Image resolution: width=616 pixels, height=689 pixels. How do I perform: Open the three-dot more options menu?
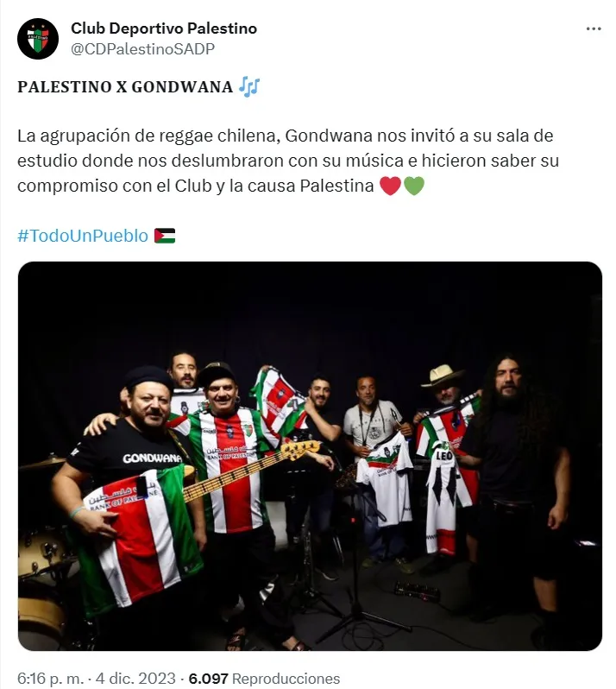click(594, 29)
